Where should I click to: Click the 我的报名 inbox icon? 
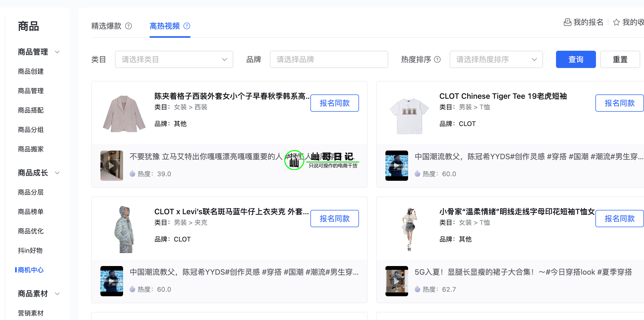(567, 22)
